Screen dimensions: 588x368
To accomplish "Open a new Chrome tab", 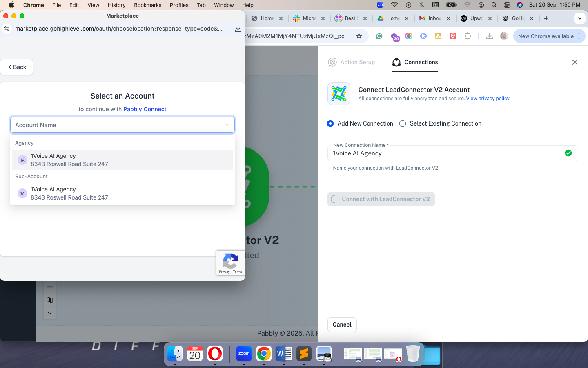I will pos(546,18).
